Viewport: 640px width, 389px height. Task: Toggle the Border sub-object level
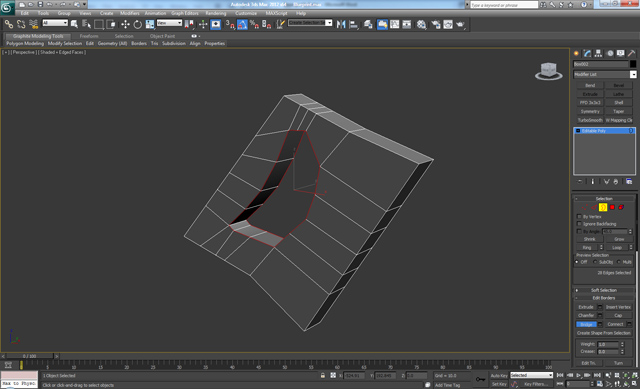603,207
